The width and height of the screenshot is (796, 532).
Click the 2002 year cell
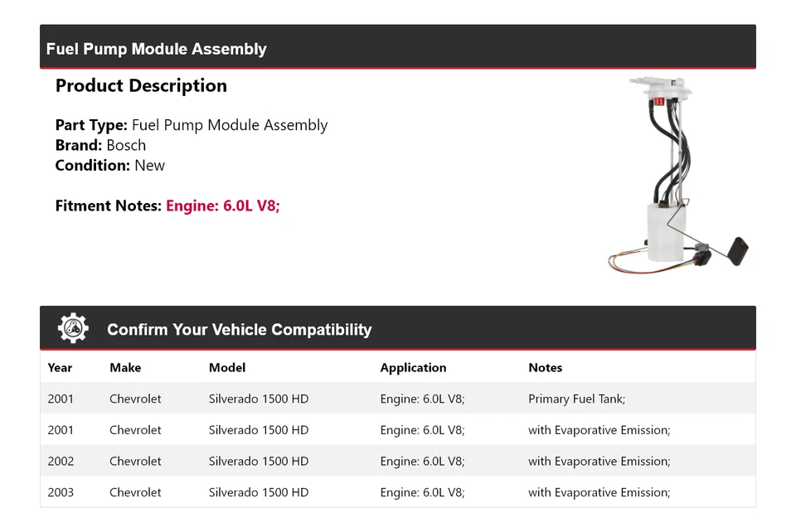61,462
